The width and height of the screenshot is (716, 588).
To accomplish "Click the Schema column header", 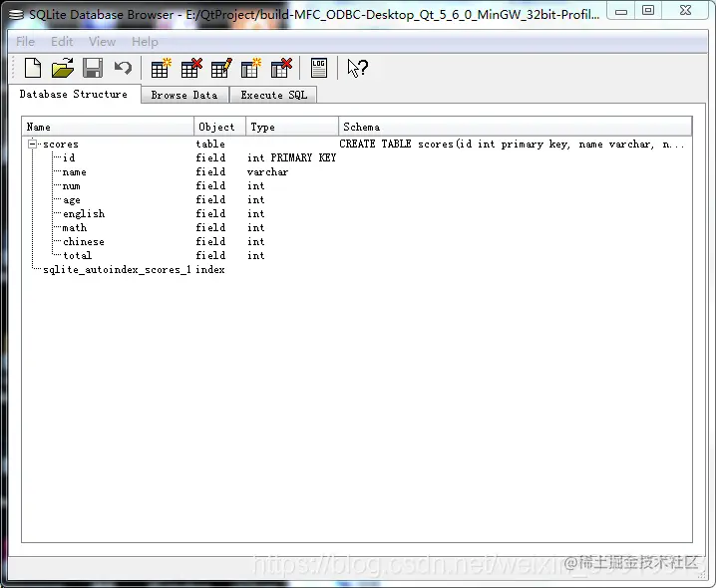I will [x=516, y=127].
